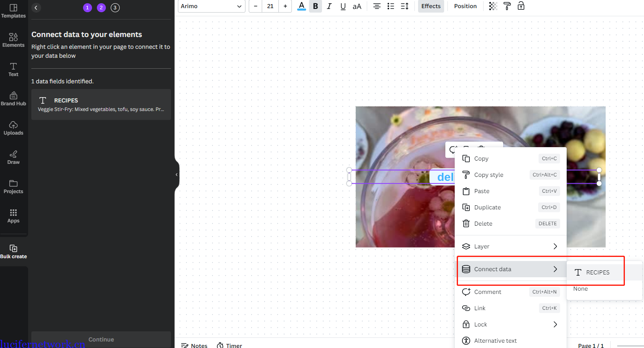Open the text color picker
The width and height of the screenshot is (644, 348).
coord(302,6)
